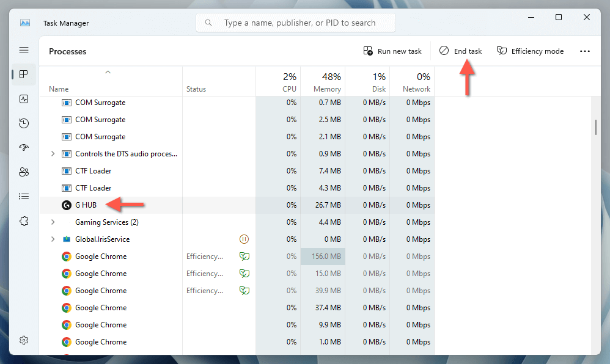
Task: Click 4.4 MB memory of Gaming Services
Action: tap(323, 222)
